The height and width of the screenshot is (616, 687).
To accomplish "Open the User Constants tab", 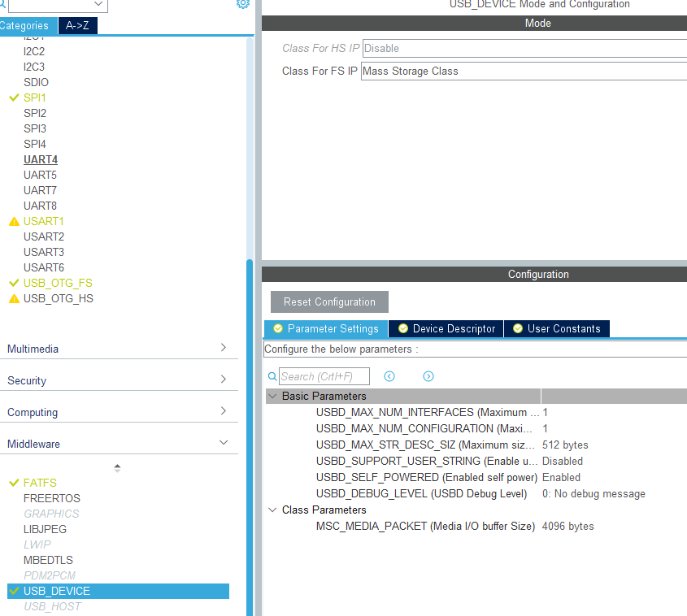I will (x=557, y=329).
